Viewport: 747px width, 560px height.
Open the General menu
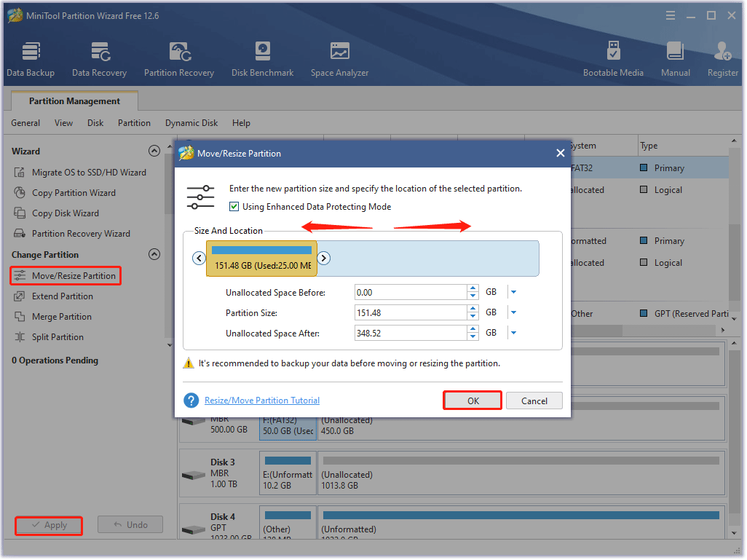click(x=25, y=123)
